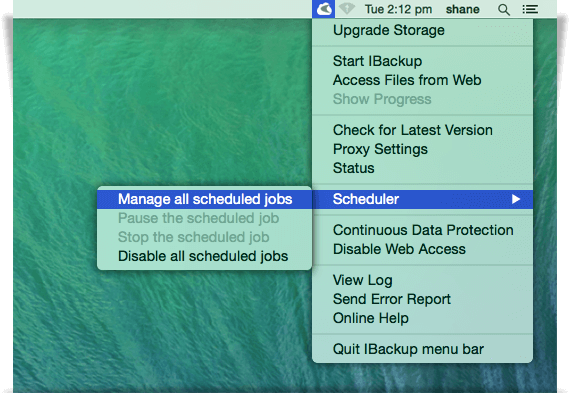Open the shane user menu
Viewport: 570px width, 393px height.
(462, 9)
